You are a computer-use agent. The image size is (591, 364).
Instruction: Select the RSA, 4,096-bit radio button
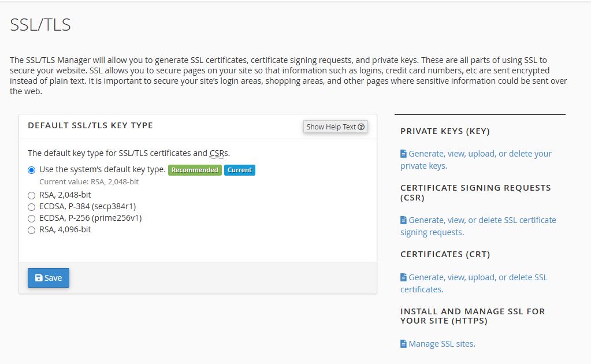tap(31, 230)
